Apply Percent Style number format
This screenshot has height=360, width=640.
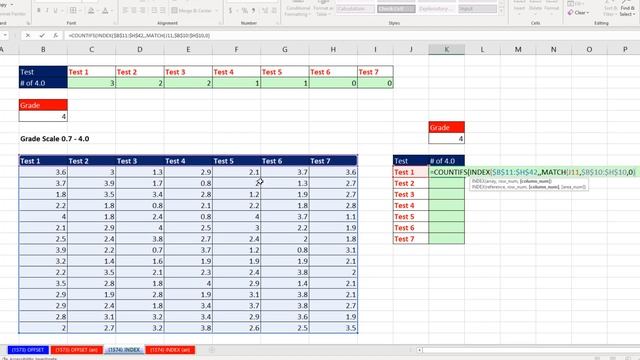(x=244, y=10)
